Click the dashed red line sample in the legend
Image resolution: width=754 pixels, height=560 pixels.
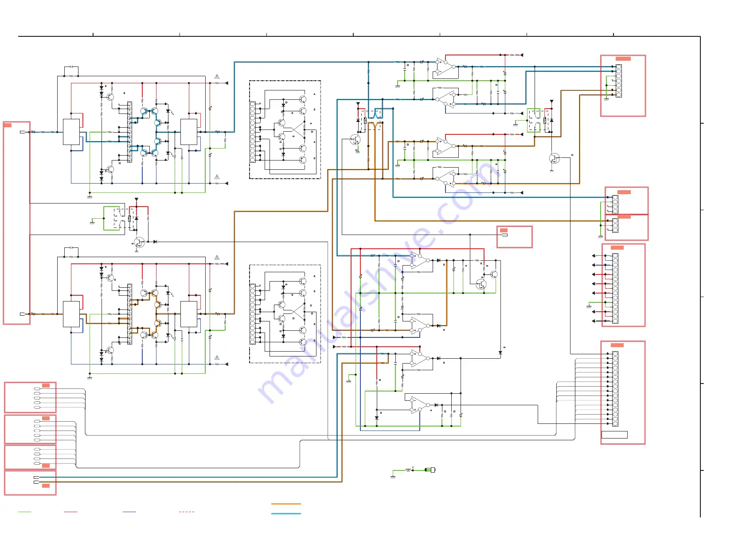point(187,512)
